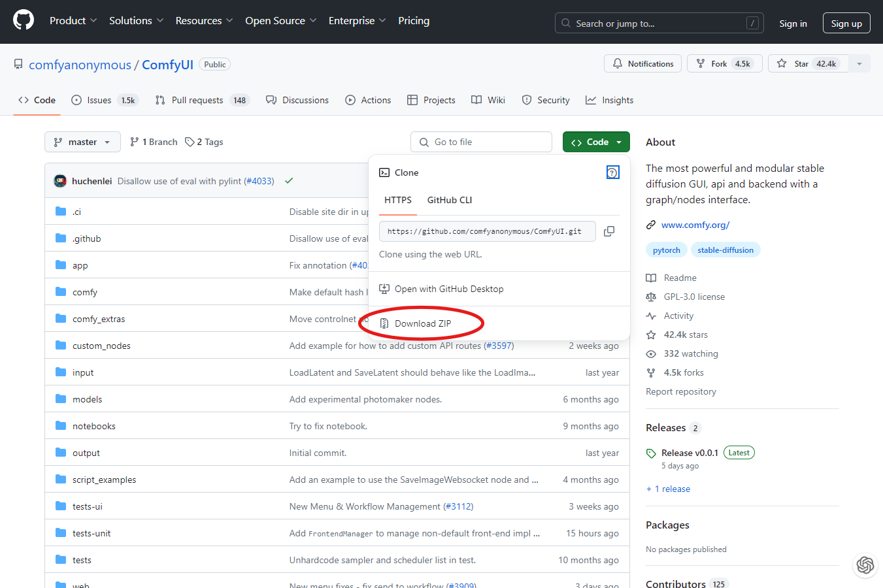Open the Insights tab
This screenshot has height=588, width=883.
pos(610,100)
